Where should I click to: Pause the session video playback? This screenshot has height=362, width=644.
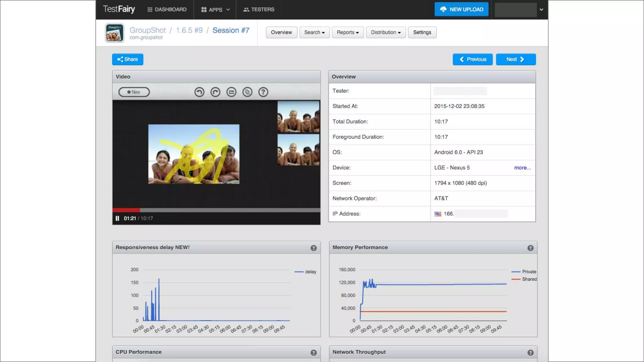[x=117, y=218]
